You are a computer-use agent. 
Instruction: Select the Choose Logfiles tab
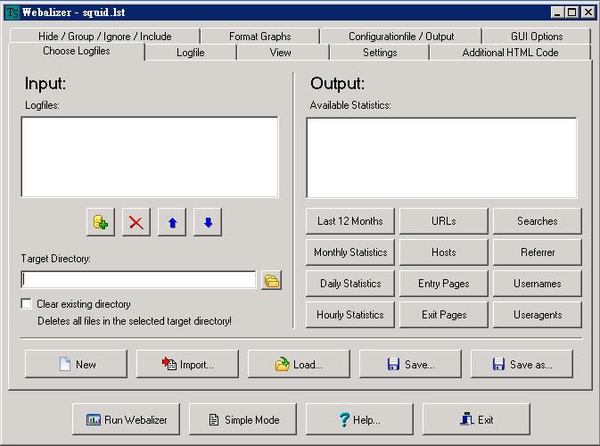point(76,51)
